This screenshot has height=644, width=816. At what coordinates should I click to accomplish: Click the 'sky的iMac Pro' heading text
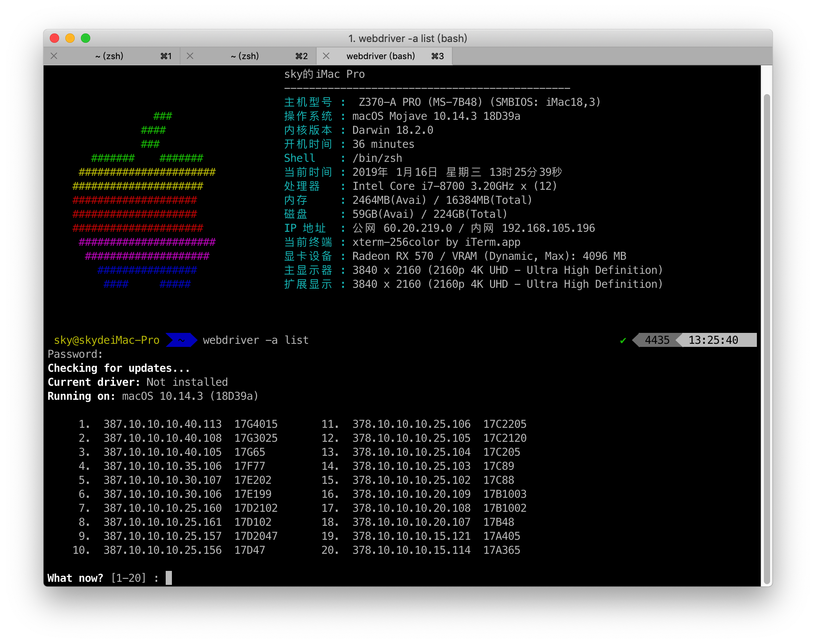pyautogui.click(x=324, y=74)
